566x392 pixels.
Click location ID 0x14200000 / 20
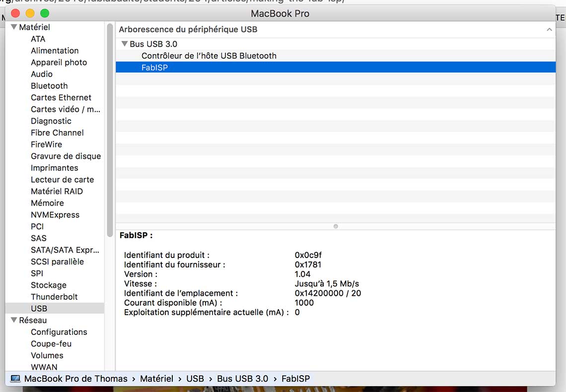coord(328,293)
